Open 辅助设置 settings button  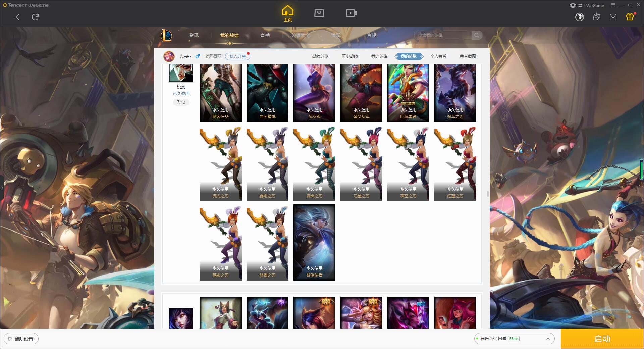[x=21, y=339]
